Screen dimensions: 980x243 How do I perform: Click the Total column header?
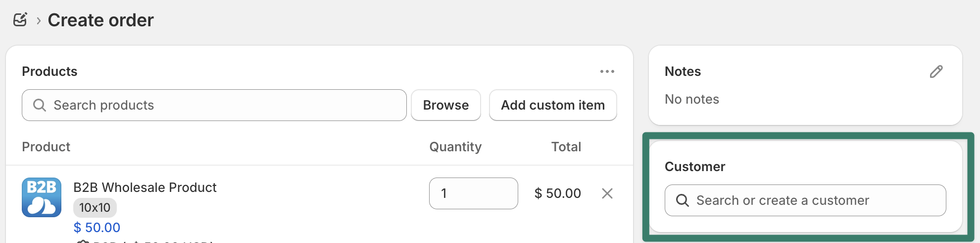[x=566, y=147]
